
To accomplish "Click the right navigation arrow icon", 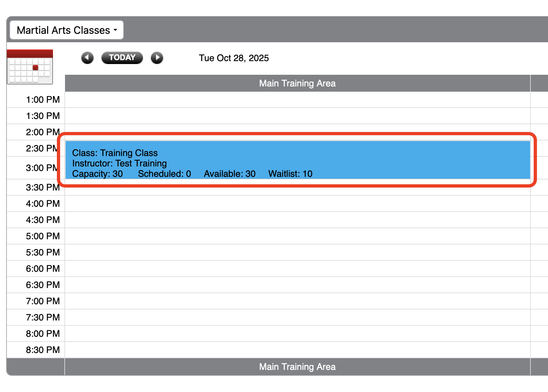I will point(157,58).
